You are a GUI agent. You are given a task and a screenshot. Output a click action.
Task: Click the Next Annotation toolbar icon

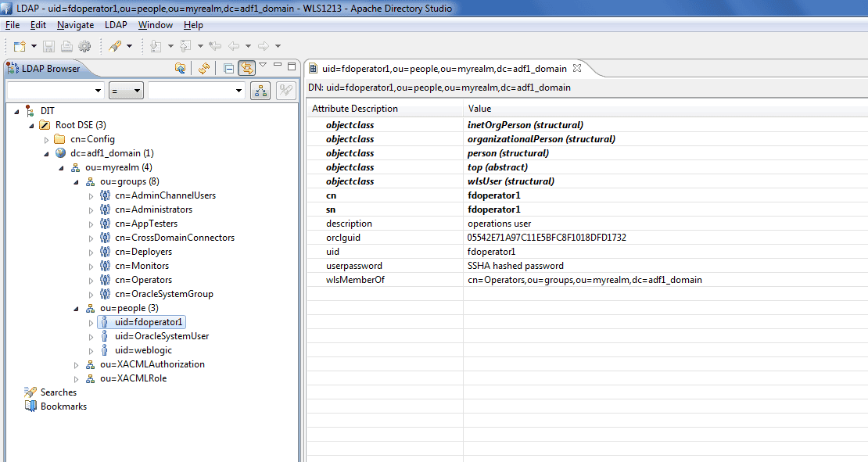(156, 46)
